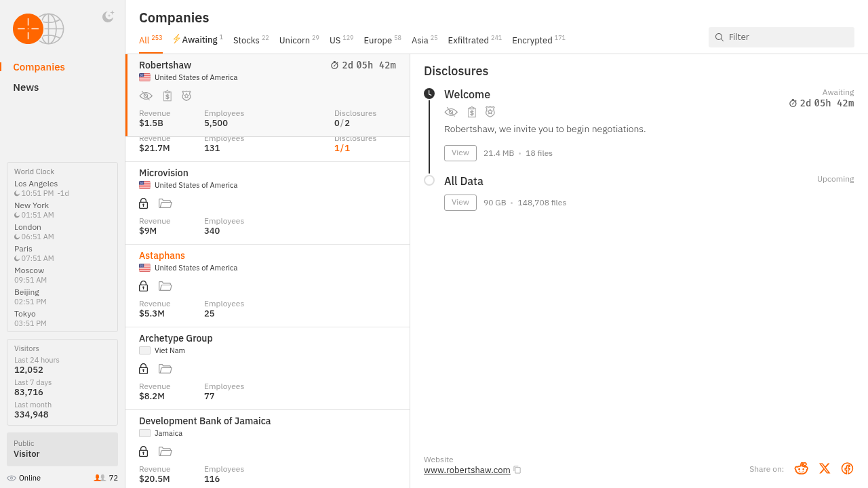Viewport: 868px width, 488px height.
Task: Copy the website address icon
Action: coord(517,470)
